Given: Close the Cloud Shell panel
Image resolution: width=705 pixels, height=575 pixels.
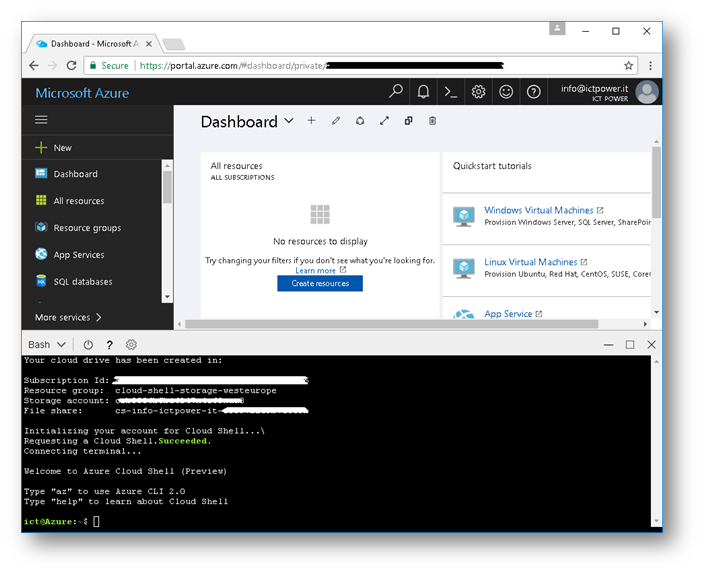Looking at the screenshot, I should pos(651,345).
